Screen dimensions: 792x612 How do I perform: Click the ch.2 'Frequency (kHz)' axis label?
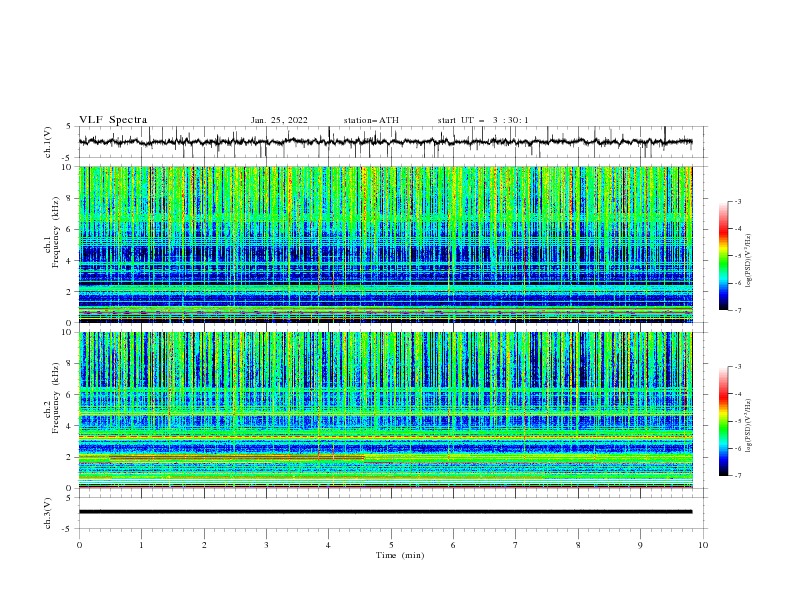click(x=56, y=398)
